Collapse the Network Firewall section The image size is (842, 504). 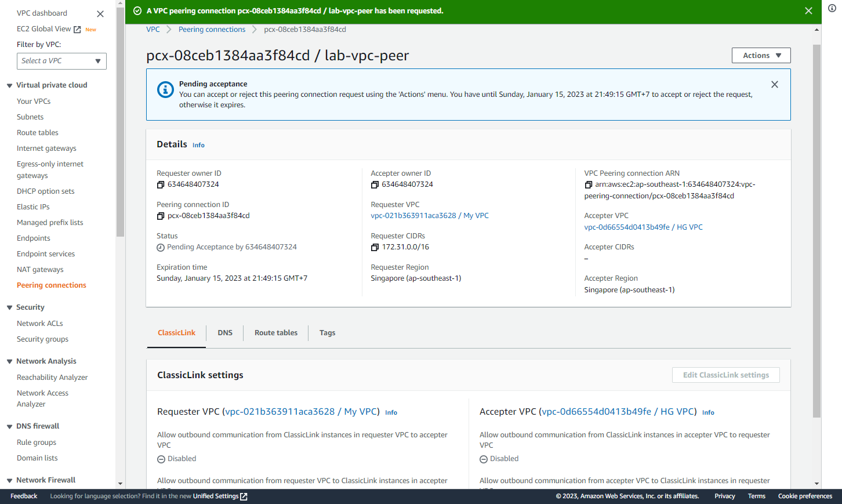coord(9,480)
